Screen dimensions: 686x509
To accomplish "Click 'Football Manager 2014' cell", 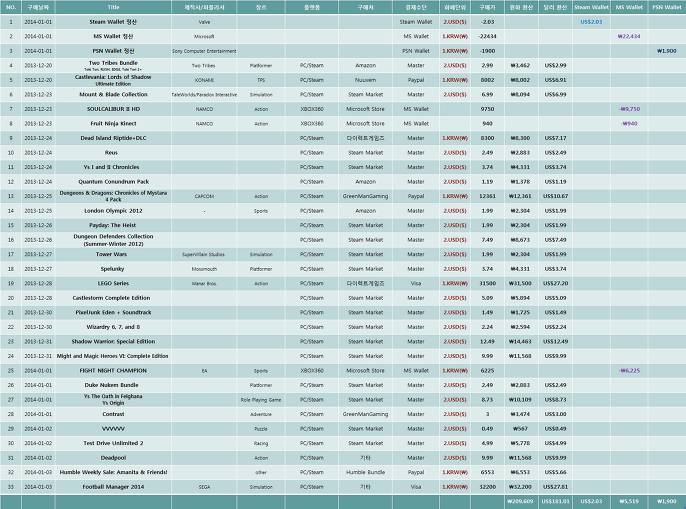I will coord(113,487).
